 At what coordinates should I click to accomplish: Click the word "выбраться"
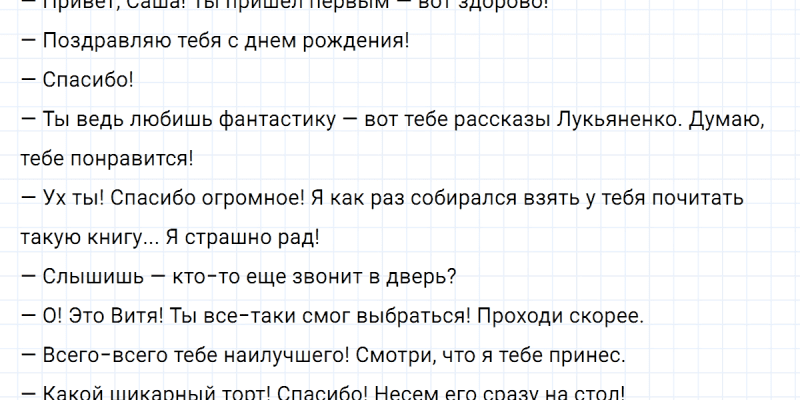point(412,316)
